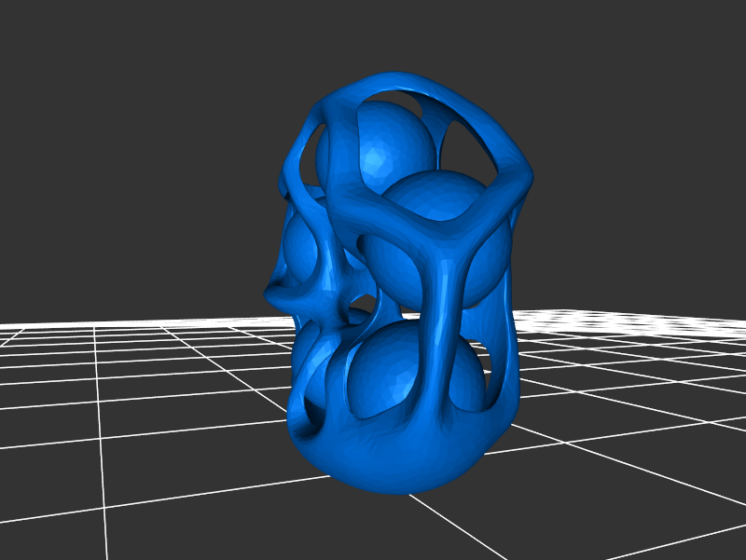This screenshot has width=746, height=560.
Task: Select the top arch of the blue cage
Action: pyautogui.click(x=410, y=82)
